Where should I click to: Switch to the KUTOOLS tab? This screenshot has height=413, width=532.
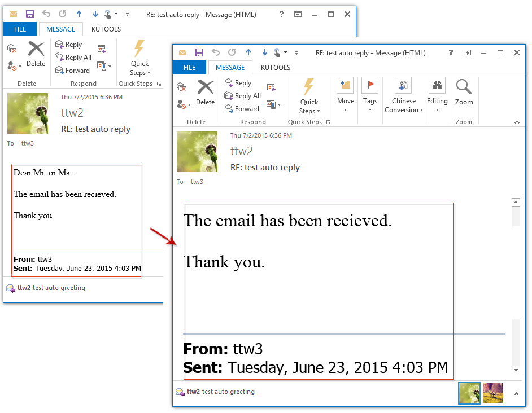[x=275, y=67]
